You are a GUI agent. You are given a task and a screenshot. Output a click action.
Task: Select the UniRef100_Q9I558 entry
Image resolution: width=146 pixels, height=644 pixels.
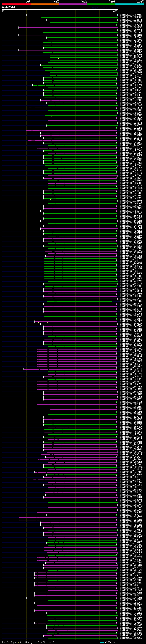pos(131,347)
